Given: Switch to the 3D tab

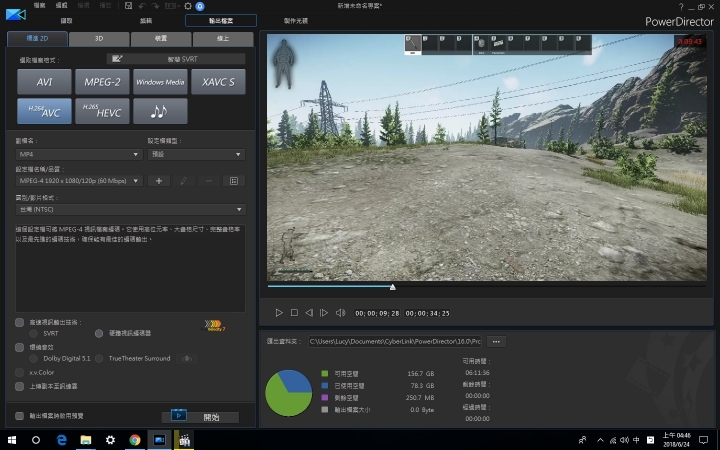Looking at the screenshot, I should point(99,39).
